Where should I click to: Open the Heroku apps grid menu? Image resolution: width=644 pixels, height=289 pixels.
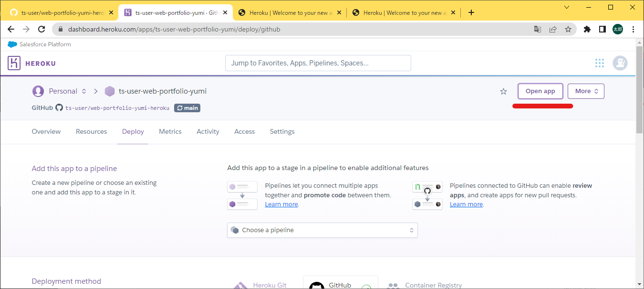[x=600, y=63]
